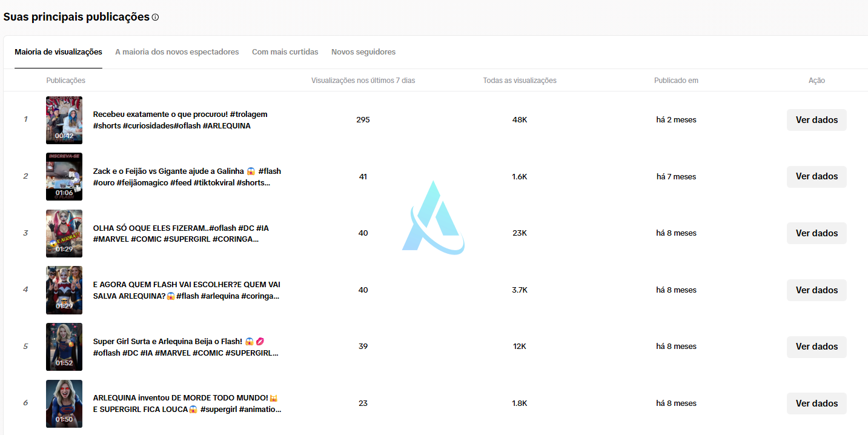Click the info icon beside Suas principais publicações
The width and height of the screenshot is (868, 435).
point(156,18)
